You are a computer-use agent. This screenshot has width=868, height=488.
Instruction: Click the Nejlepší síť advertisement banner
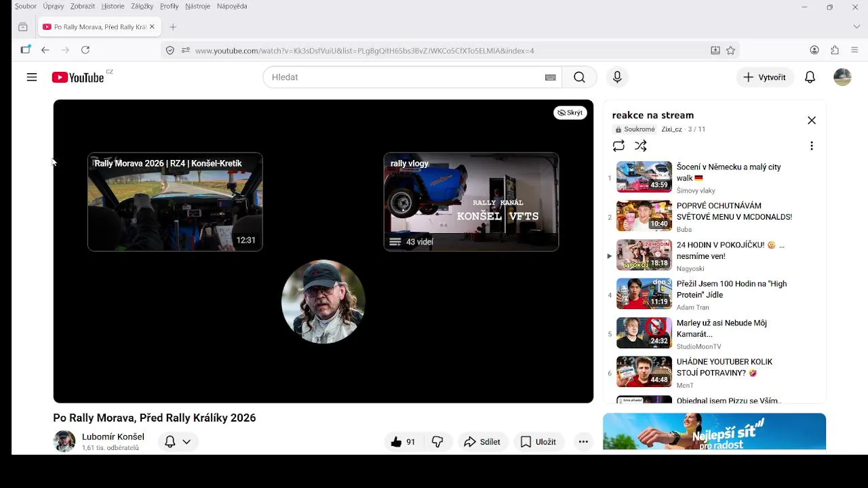click(x=715, y=432)
